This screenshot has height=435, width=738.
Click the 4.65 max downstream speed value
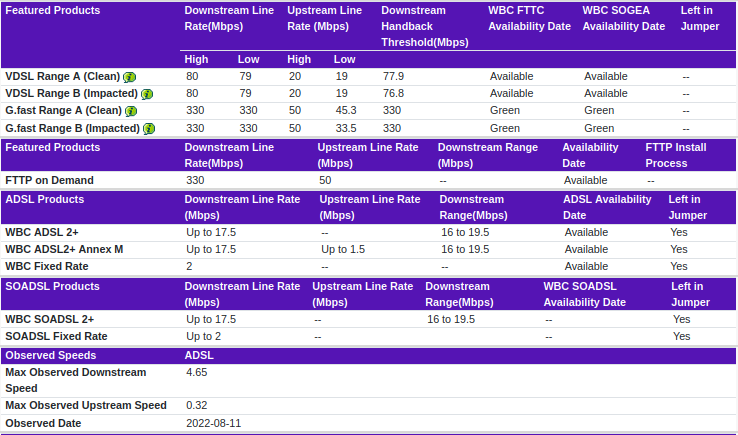point(197,372)
